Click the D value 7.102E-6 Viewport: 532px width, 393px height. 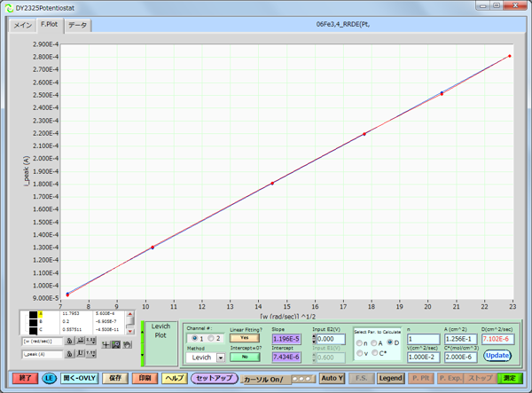(497, 339)
